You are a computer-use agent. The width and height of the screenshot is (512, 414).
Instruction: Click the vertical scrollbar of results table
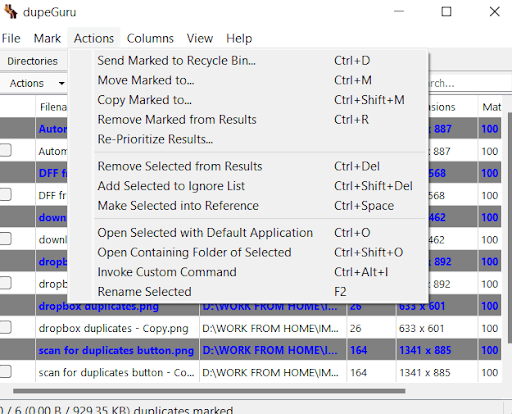[x=509, y=227]
